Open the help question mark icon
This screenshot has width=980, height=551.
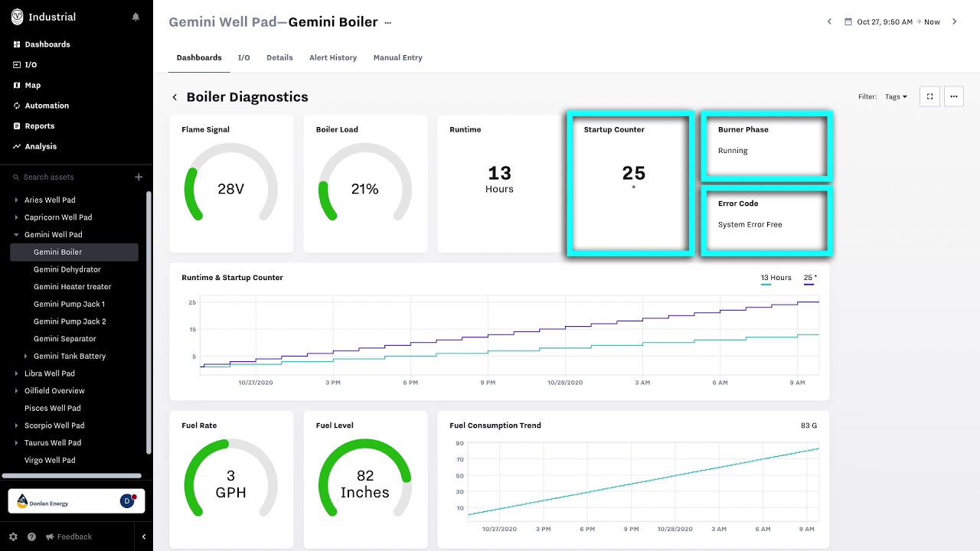click(31, 536)
